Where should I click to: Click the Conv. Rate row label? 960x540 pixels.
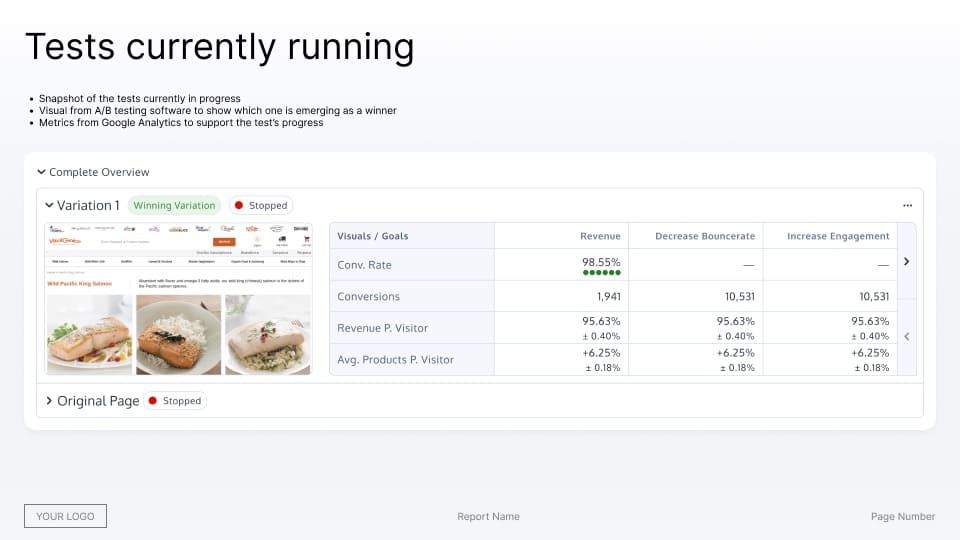364,265
